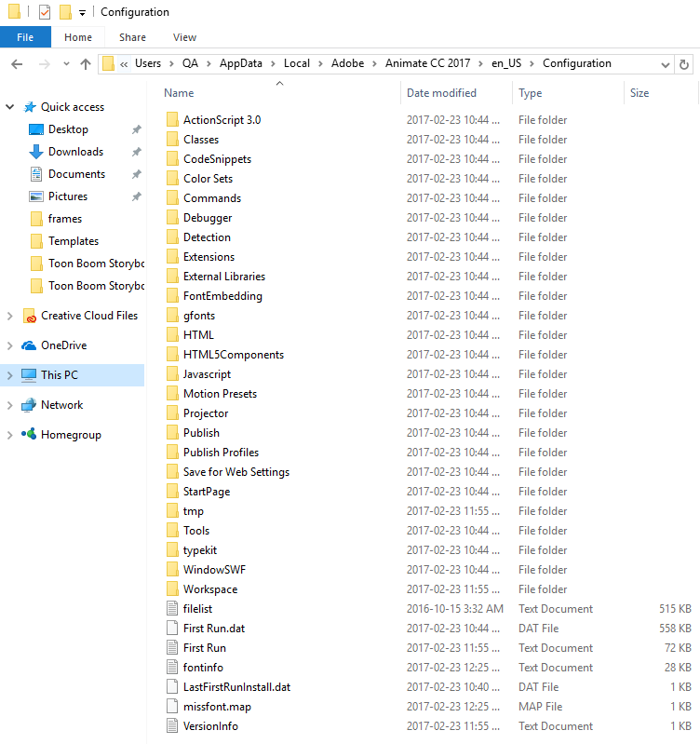Select the First Run.dat file
The width and height of the screenshot is (700, 744).
pyautogui.click(x=214, y=629)
